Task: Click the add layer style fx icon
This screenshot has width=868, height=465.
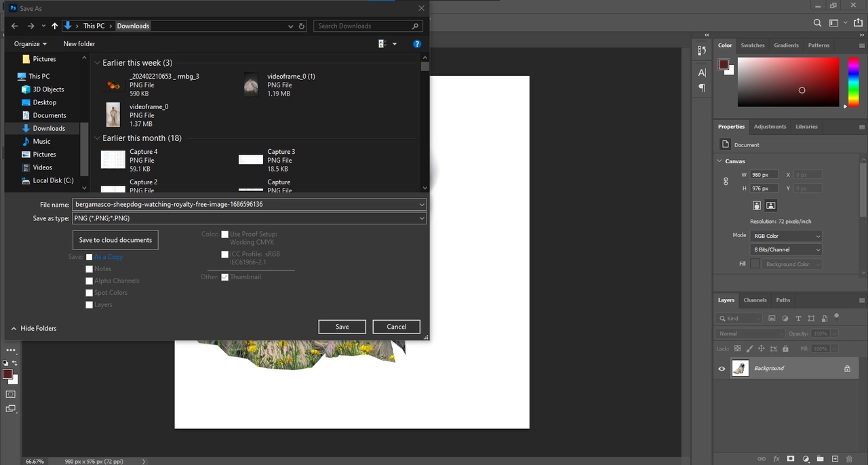Action: (x=776, y=459)
